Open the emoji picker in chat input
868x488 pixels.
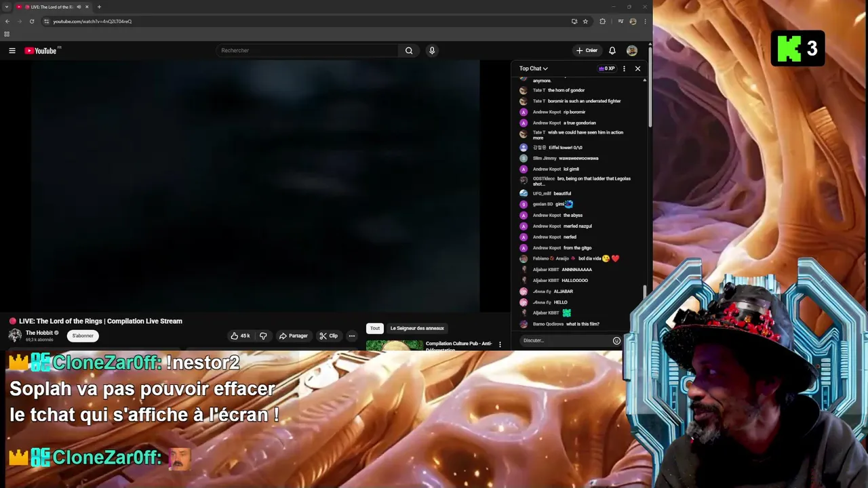click(616, 340)
